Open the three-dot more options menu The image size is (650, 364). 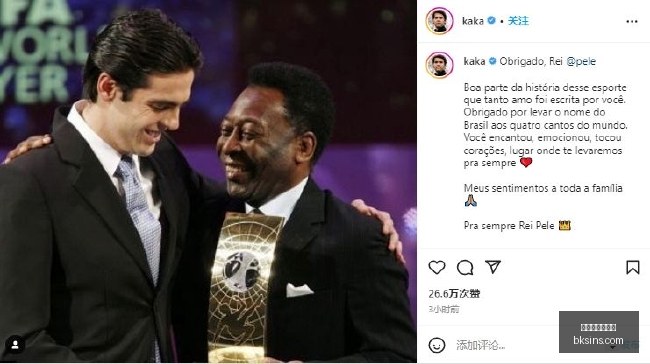click(632, 21)
